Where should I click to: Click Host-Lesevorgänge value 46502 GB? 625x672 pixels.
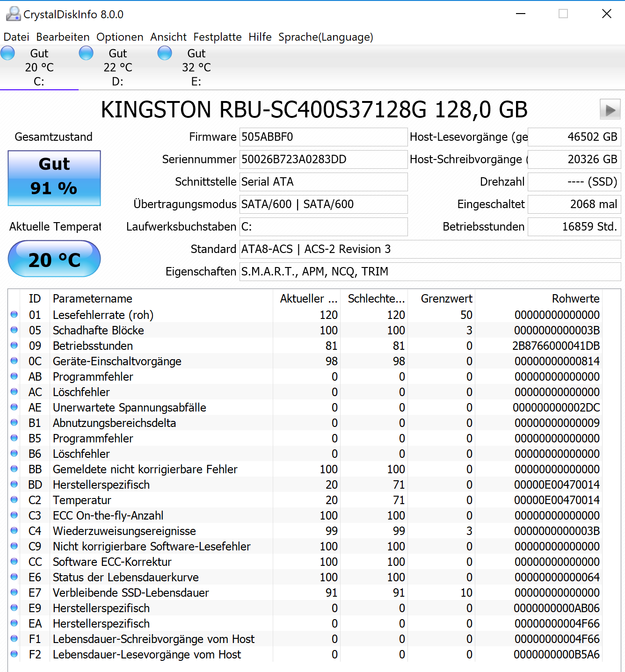point(574,137)
